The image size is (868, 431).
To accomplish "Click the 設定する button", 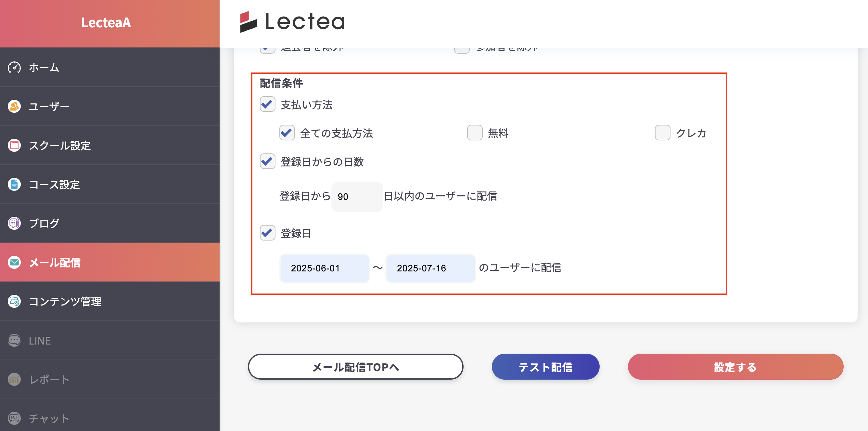I will click(735, 367).
